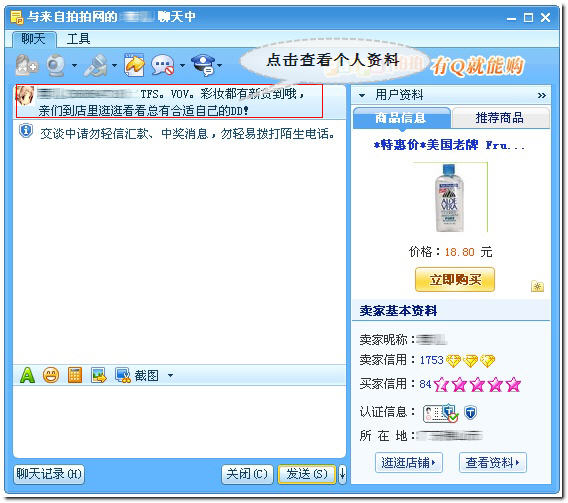Click the 立即购买 buy now button
568x503 pixels.
(x=455, y=280)
